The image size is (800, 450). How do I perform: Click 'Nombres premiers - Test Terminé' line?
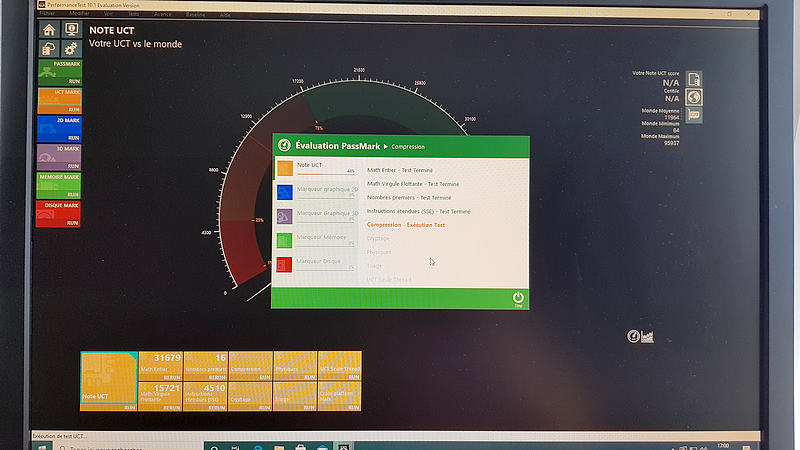point(409,197)
